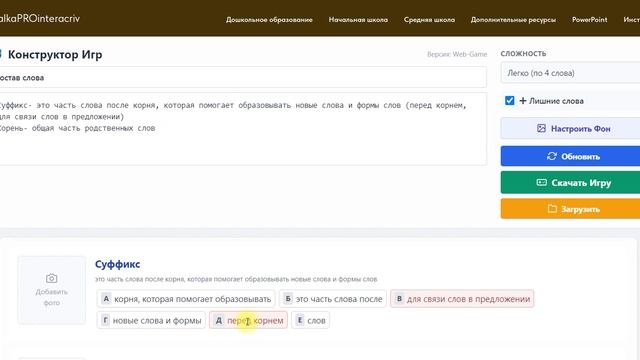Click Скачать Игру button
This screenshot has width=640, height=360.
[x=570, y=182]
